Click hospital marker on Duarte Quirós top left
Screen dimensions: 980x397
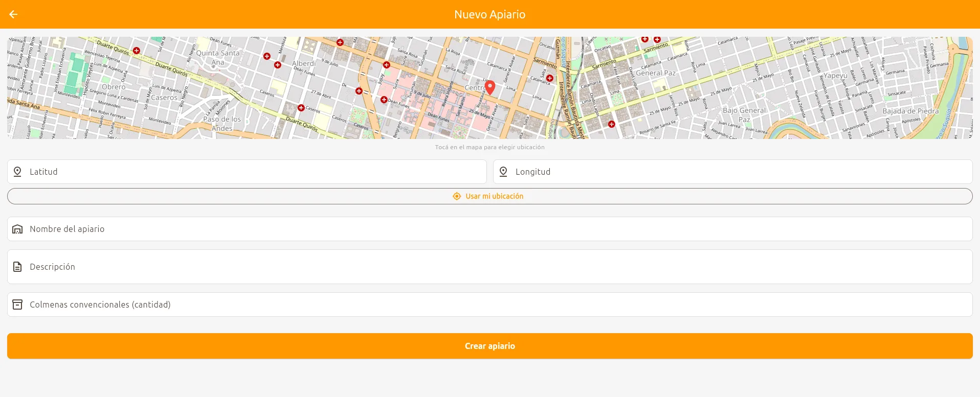[x=137, y=51]
